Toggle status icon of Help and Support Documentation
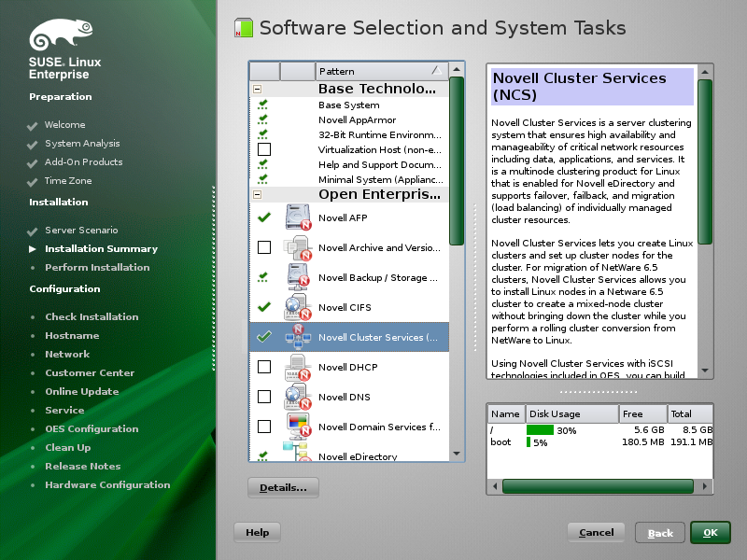This screenshot has width=747, height=560. click(263, 164)
